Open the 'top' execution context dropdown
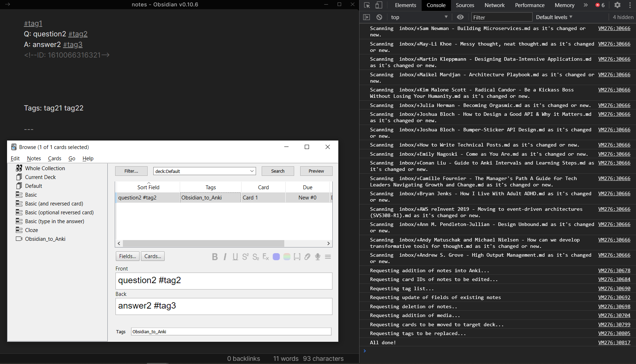636x364 pixels. click(x=418, y=17)
